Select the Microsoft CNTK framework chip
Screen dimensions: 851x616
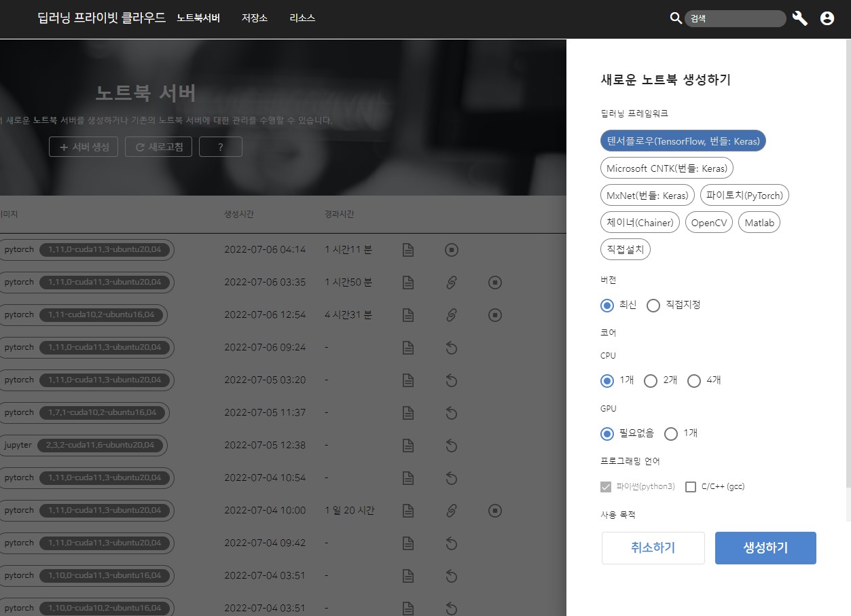click(667, 168)
